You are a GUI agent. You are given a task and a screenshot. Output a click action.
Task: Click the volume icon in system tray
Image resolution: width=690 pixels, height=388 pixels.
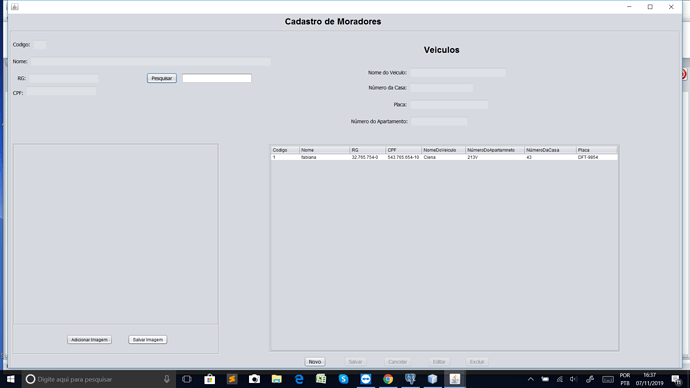(x=573, y=379)
